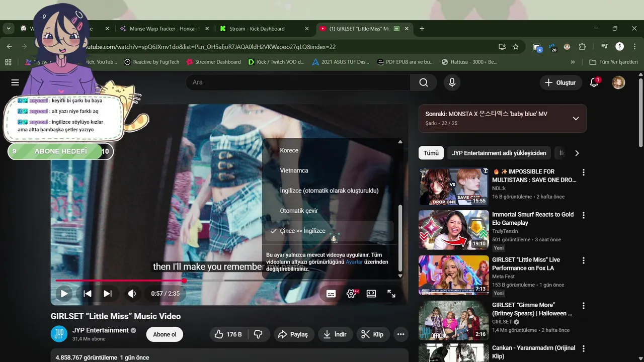Create a clip with the Klip button

373,334
